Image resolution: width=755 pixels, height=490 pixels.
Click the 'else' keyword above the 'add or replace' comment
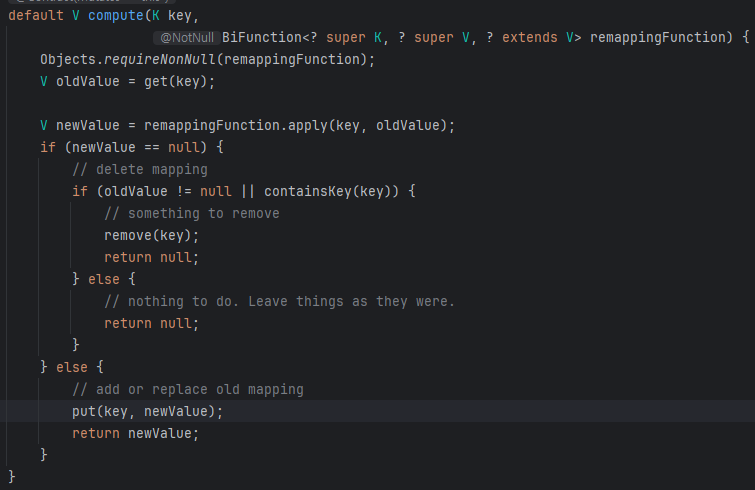72,367
